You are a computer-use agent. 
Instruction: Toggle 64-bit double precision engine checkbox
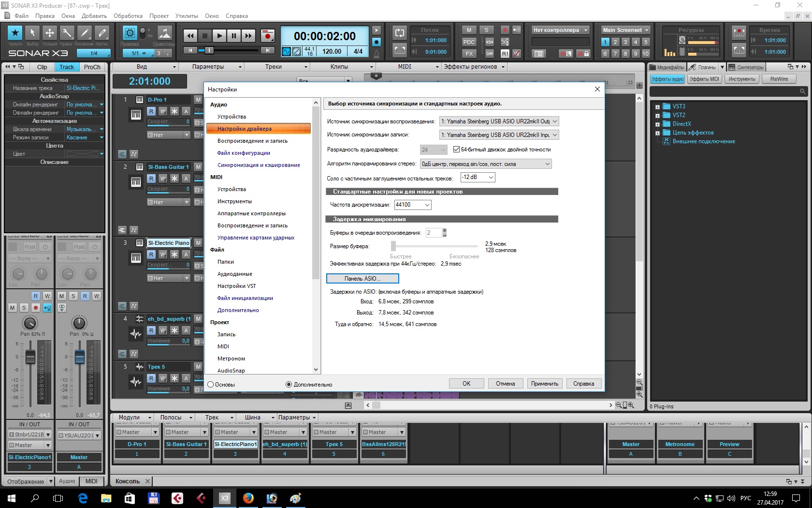pos(457,149)
